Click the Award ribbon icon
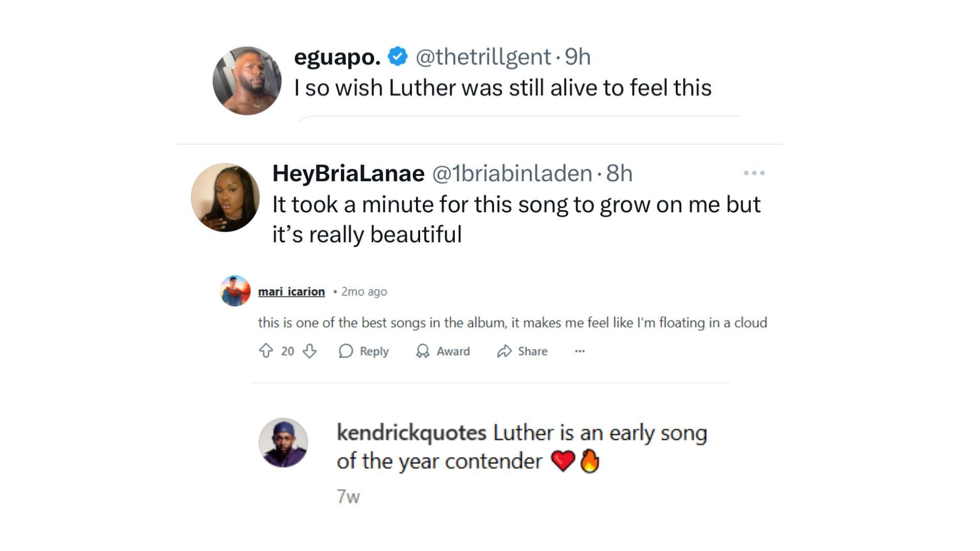 click(423, 351)
